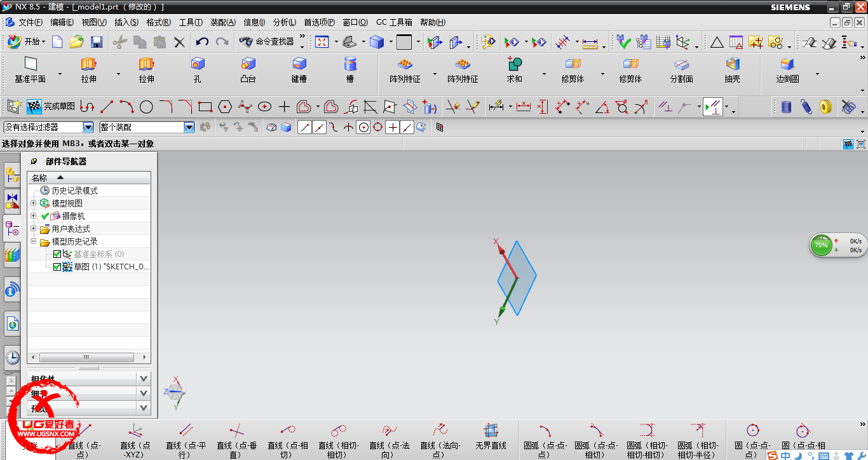Open the 分析(L) menu

click(x=285, y=22)
